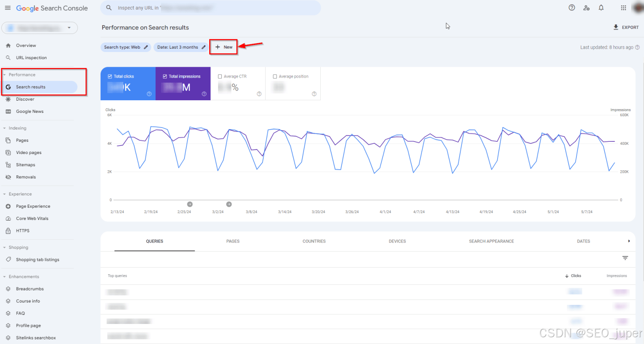Screen dimensions: 644x344
Task: Open the Help question mark icon
Action: pyautogui.click(x=572, y=8)
